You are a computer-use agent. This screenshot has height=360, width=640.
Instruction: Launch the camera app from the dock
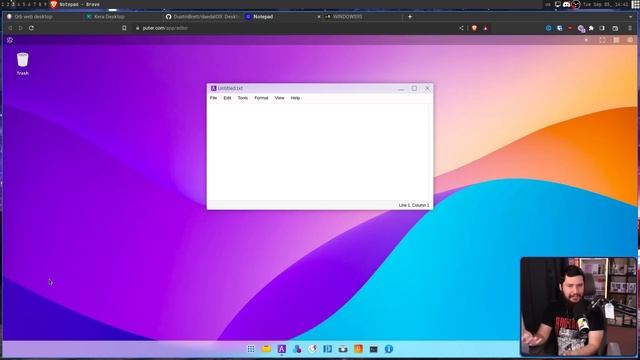(343, 349)
